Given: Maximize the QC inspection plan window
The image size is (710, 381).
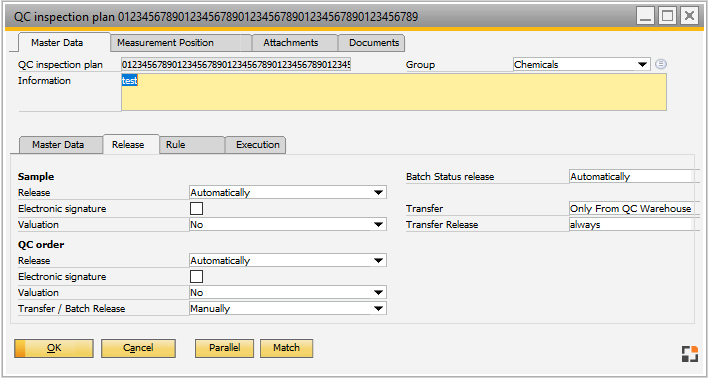Looking at the screenshot, I should [667, 16].
